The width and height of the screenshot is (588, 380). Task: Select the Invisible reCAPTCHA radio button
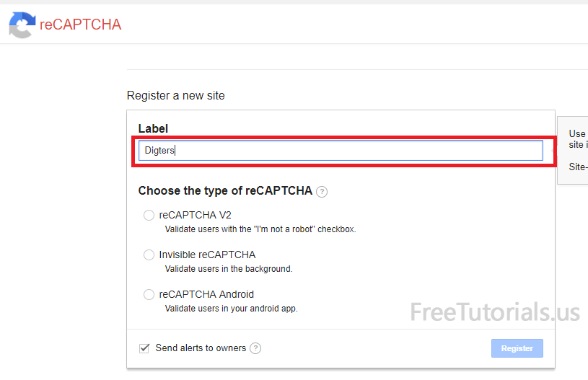149,255
